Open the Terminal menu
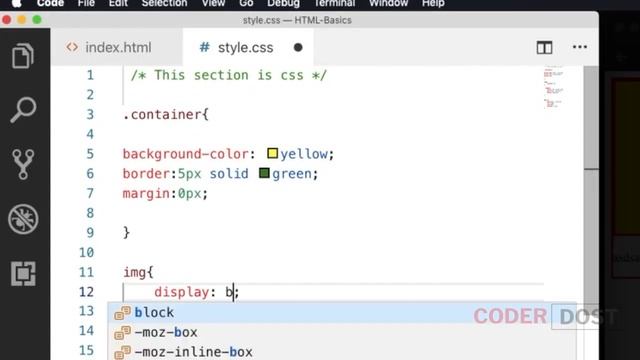This screenshot has height=360, width=640. [334, 4]
